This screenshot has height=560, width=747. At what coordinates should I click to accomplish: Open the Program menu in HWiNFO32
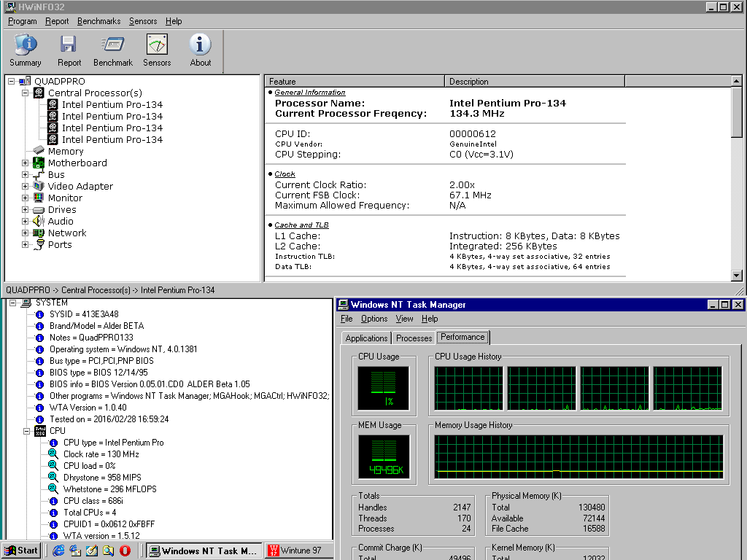(23, 21)
